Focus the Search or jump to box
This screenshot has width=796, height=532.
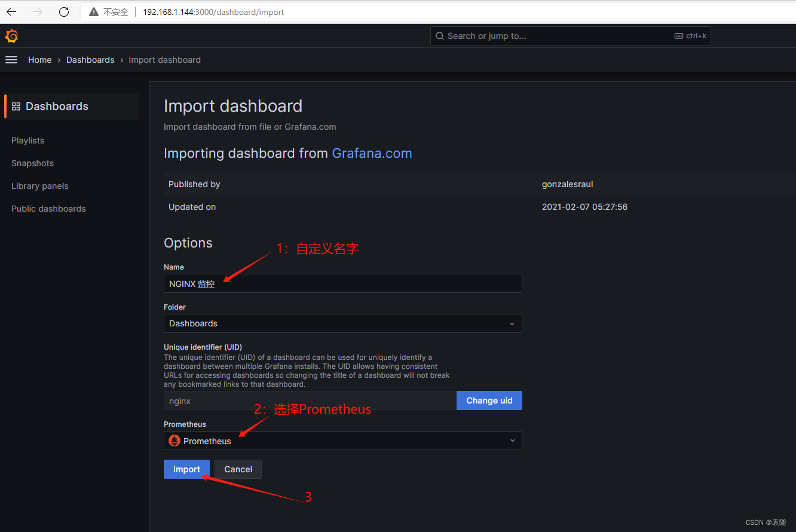tap(570, 36)
